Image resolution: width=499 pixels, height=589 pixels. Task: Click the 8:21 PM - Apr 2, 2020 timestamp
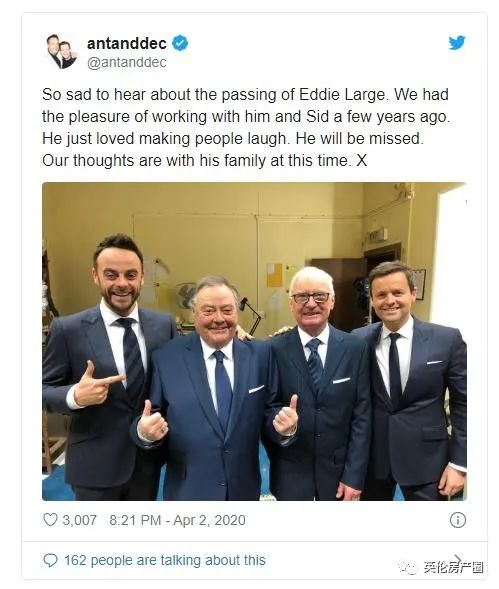tap(177, 520)
